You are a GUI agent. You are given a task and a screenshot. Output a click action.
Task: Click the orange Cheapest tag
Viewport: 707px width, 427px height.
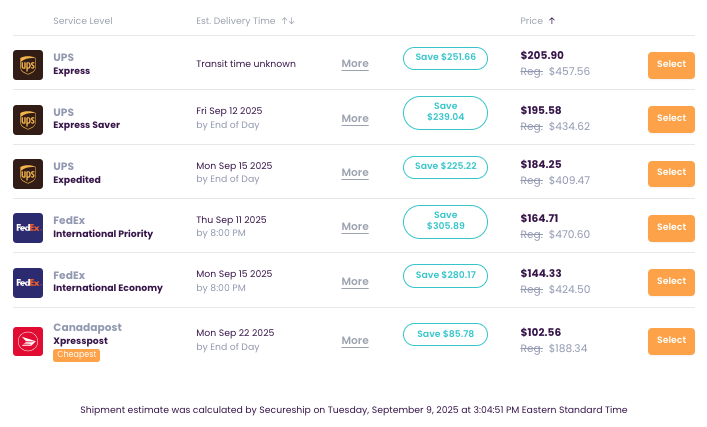(76, 355)
